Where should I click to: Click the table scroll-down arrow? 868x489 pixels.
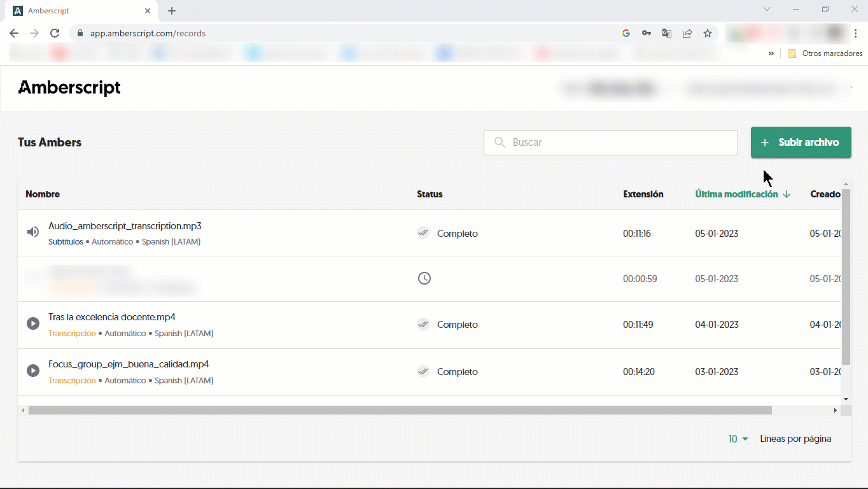point(846,399)
